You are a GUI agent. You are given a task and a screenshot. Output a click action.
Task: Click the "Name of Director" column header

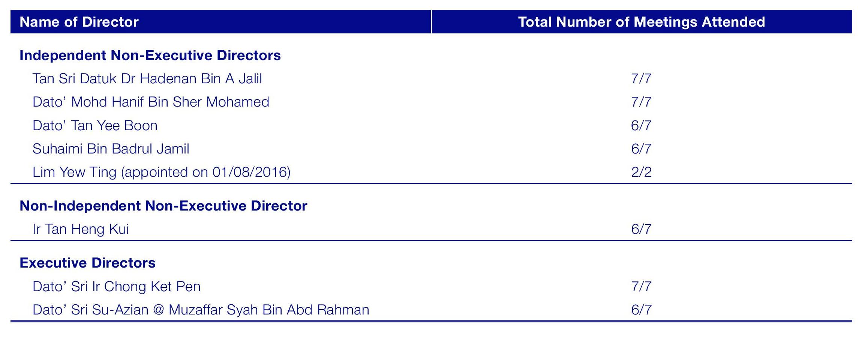click(79, 22)
